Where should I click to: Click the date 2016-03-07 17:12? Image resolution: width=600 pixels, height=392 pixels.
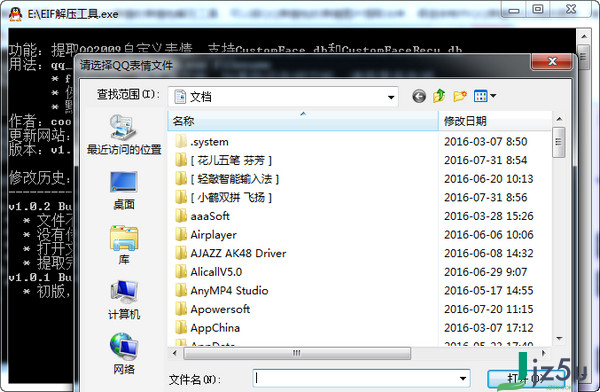tap(489, 328)
